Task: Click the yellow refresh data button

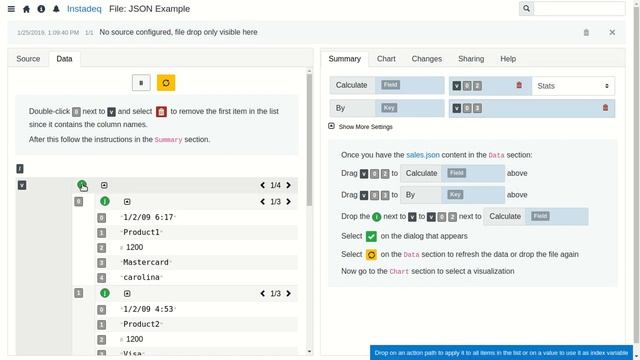Action: click(x=166, y=83)
